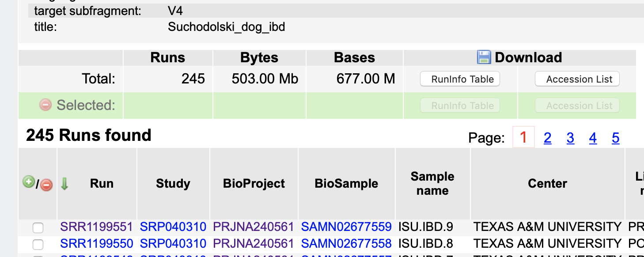The width and height of the screenshot is (644, 257).
Task: Open BioSample link SAMN02677558
Action: 346,243
